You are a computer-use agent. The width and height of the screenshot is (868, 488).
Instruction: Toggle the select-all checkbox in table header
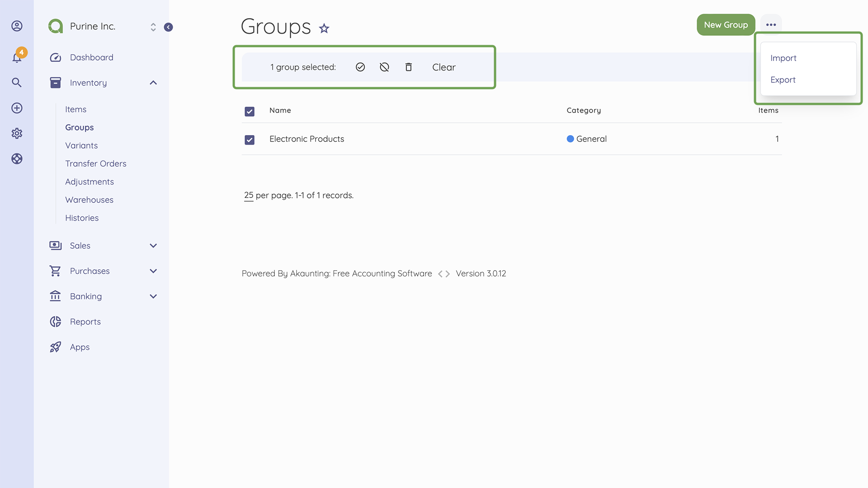(250, 111)
